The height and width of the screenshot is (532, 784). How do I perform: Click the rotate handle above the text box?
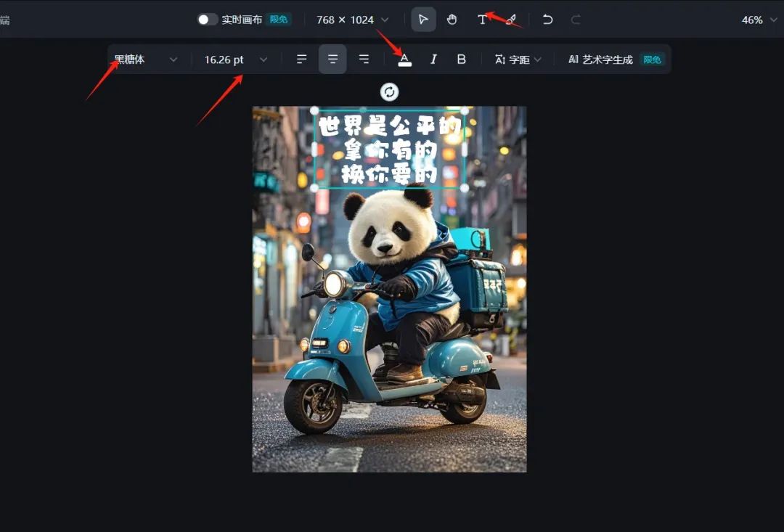[x=390, y=92]
